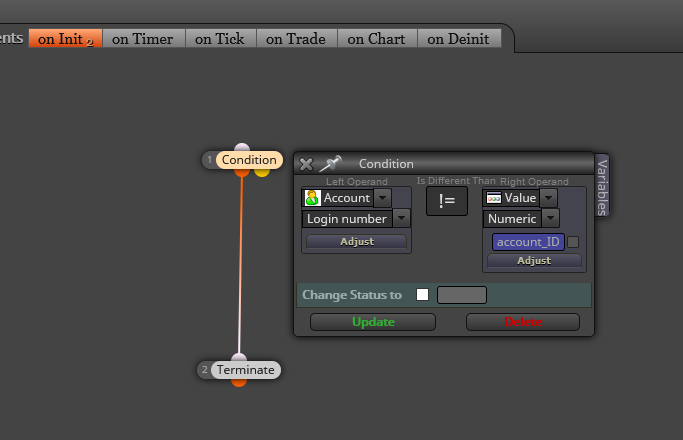
Task: Click the top input connector on Condition block
Action: [242, 148]
